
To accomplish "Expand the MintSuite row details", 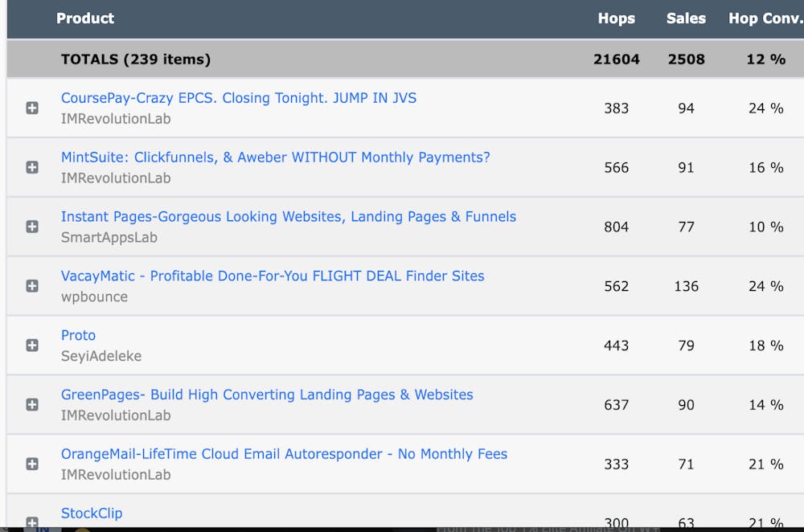I will (x=32, y=167).
